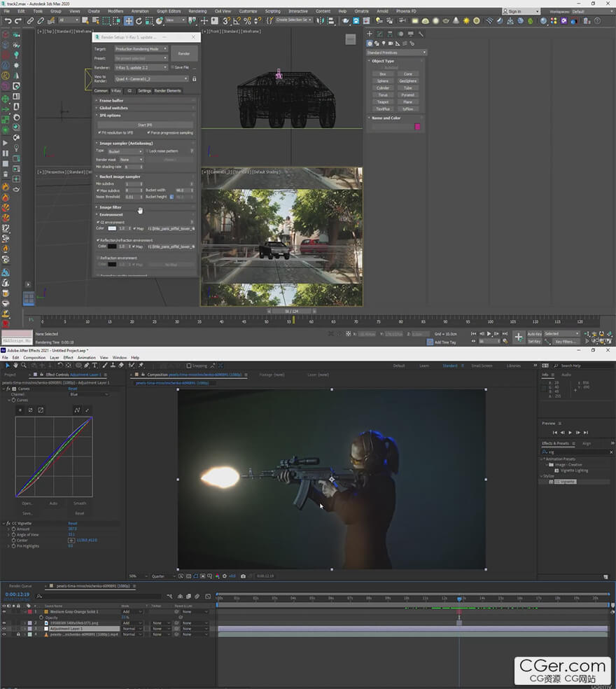The image size is (616, 689).
Task: Toggle Reflection/refraction environment checkbox
Action: point(98,240)
